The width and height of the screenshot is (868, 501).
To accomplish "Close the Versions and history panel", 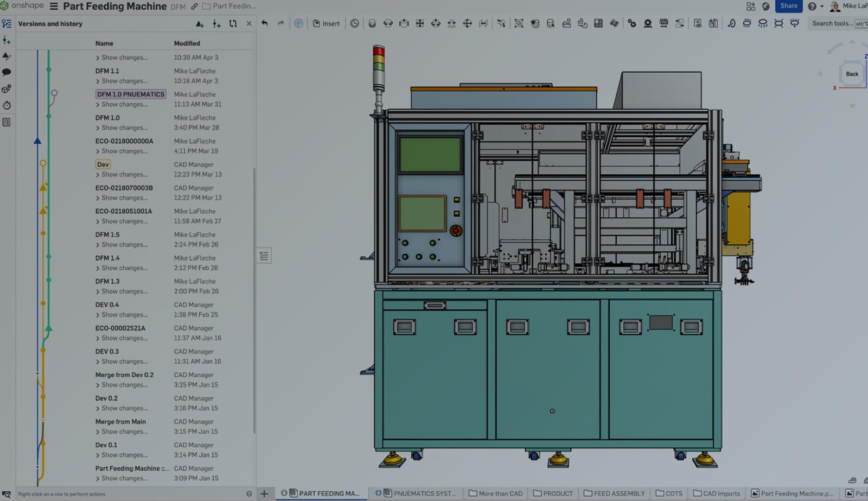I will (249, 24).
